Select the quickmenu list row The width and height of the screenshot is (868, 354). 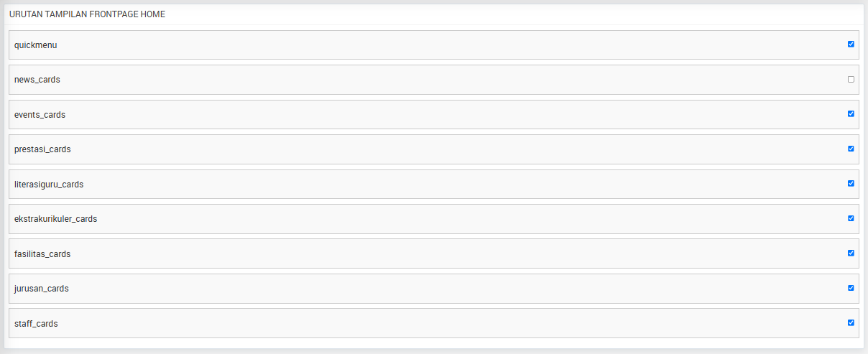pyautogui.click(x=434, y=45)
